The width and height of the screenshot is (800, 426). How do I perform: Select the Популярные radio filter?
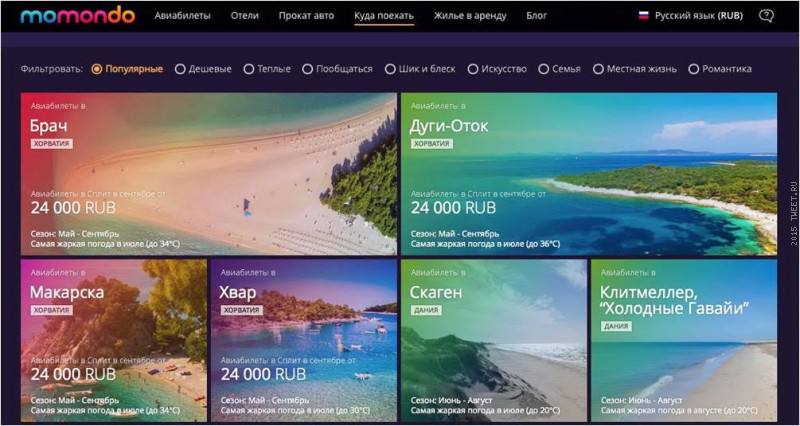127,69
